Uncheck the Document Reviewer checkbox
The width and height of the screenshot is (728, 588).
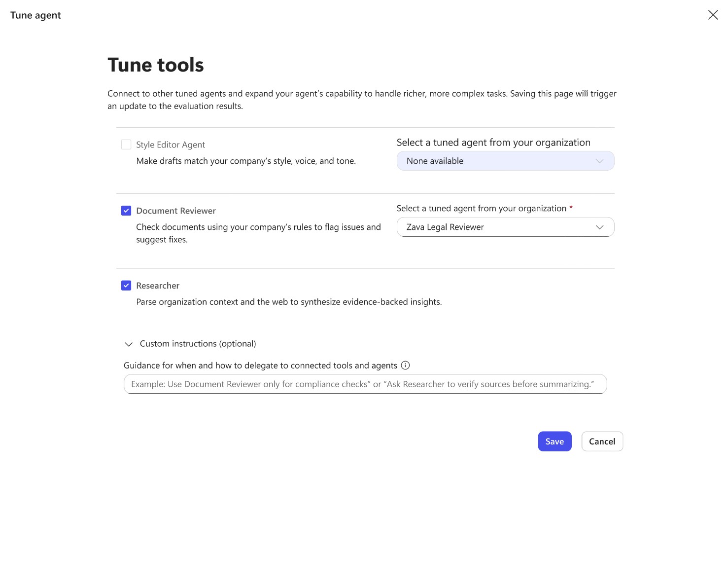(126, 211)
